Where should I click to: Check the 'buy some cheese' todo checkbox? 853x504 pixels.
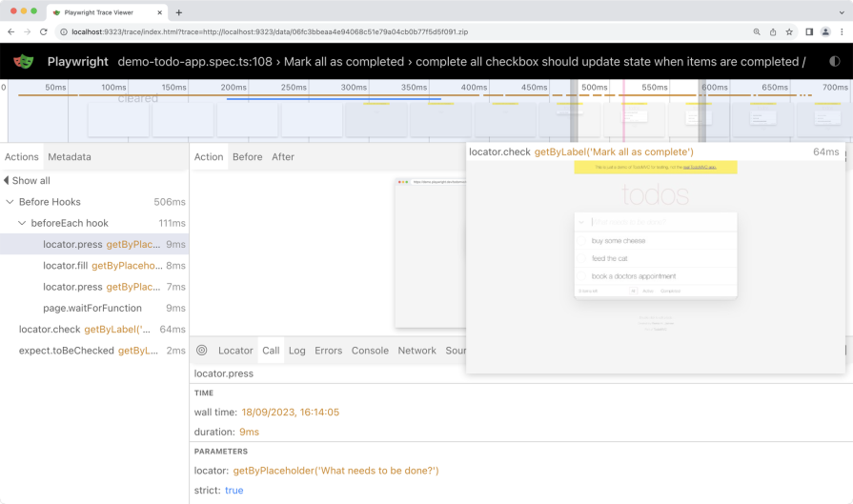(582, 241)
